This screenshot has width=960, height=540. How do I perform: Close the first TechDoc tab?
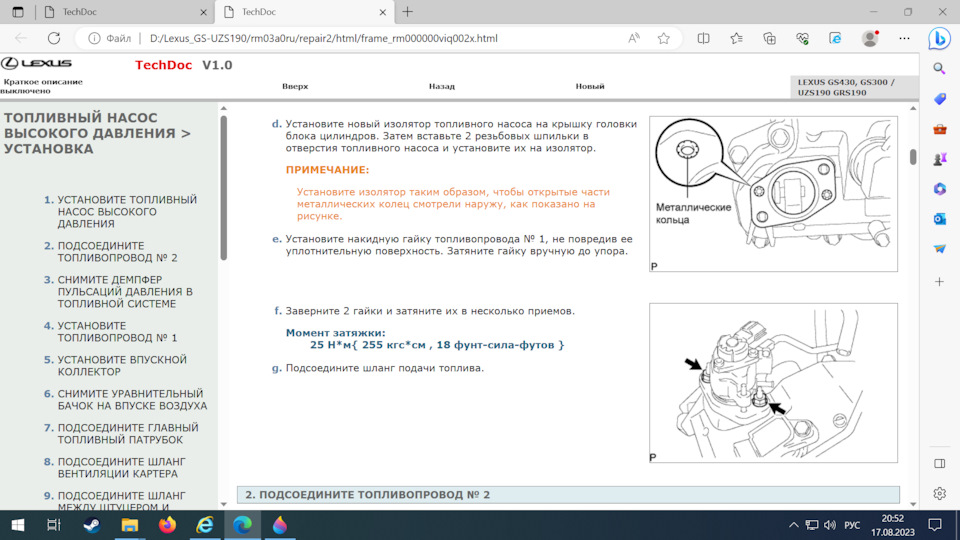click(203, 12)
